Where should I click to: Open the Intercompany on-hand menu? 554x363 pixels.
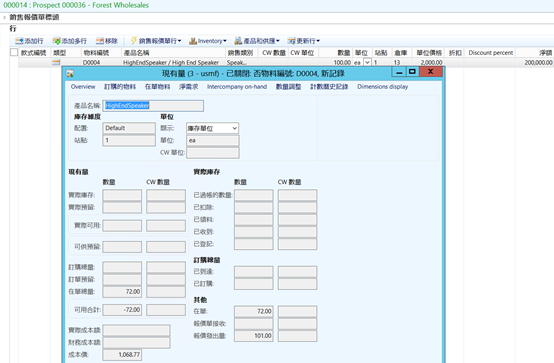[x=237, y=87]
